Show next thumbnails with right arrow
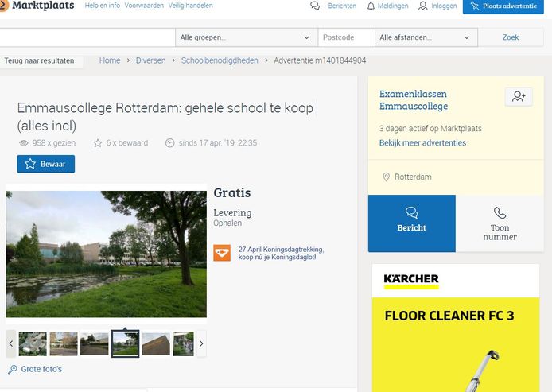 [201, 343]
